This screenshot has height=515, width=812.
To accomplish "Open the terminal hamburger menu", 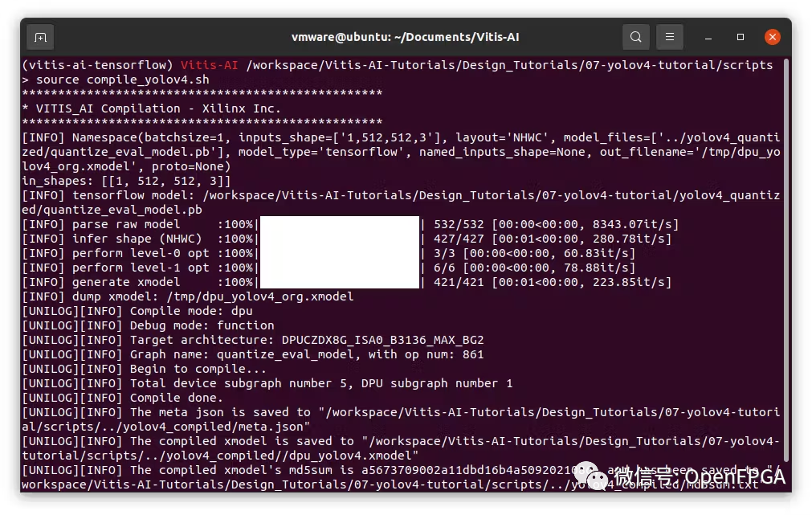I will pyautogui.click(x=670, y=37).
